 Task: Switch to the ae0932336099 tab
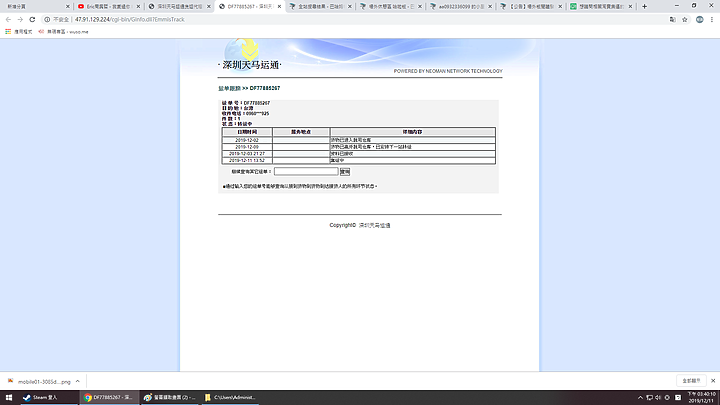[x=461, y=6]
